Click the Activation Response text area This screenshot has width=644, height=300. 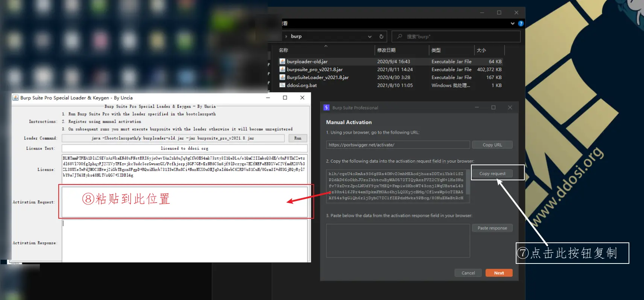(x=185, y=241)
